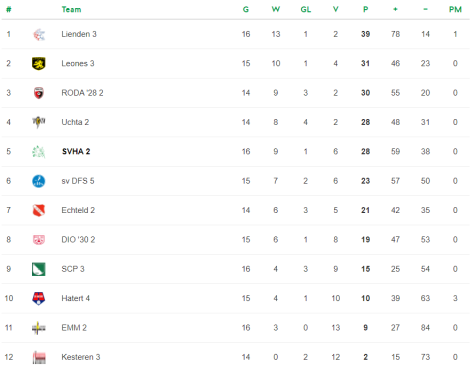
Task: Open the Lienden 3 team link
Action: pos(79,34)
